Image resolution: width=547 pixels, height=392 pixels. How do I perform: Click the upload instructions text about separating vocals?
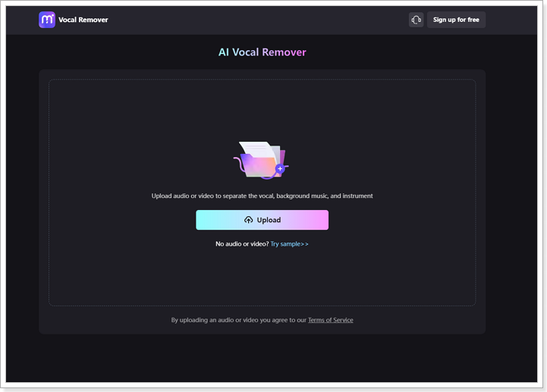pyautogui.click(x=262, y=196)
